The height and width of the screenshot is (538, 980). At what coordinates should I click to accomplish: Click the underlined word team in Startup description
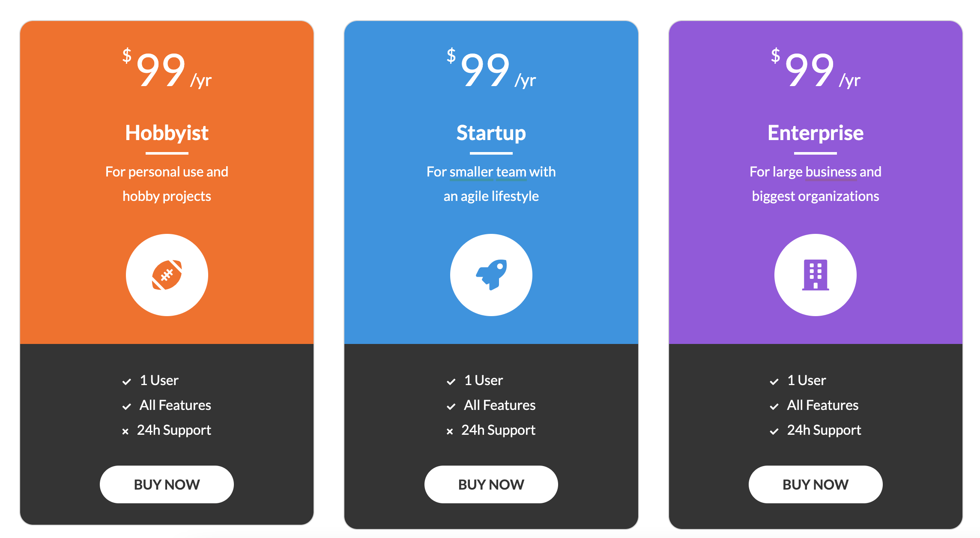coord(511,172)
